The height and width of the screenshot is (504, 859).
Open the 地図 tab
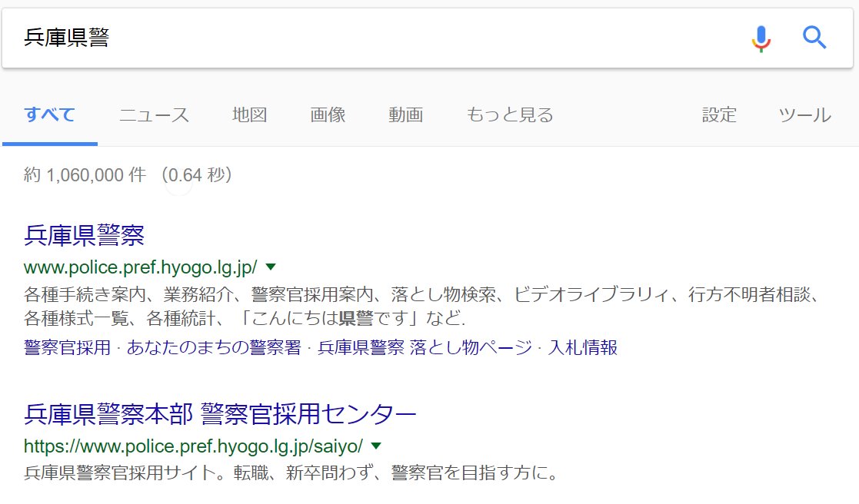pos(249,115)
